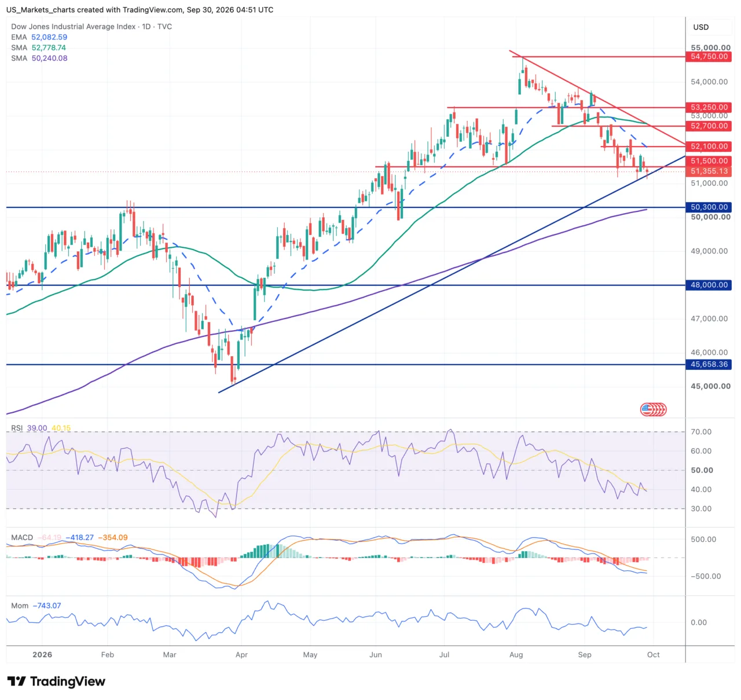741x700 pixels.
Task: Click the US_Markets_charts header caption
Action: (x=140, y=10)
